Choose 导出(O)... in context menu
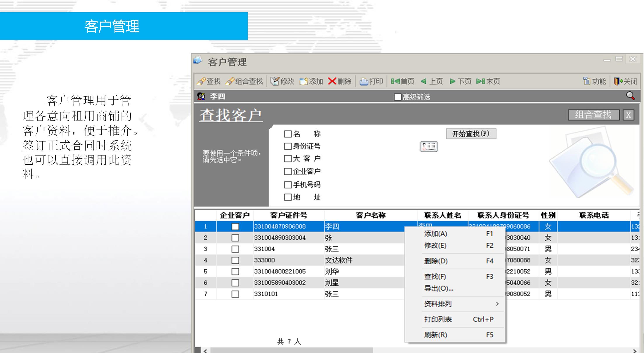 pyautogui.click(x=439, y=289)
